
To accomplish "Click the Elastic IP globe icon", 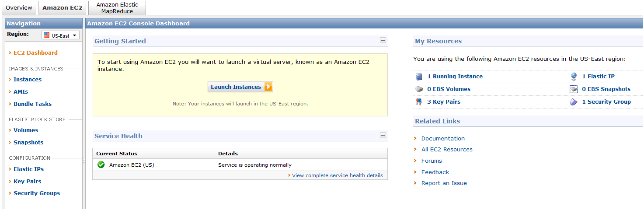I will tap(574, 77).
